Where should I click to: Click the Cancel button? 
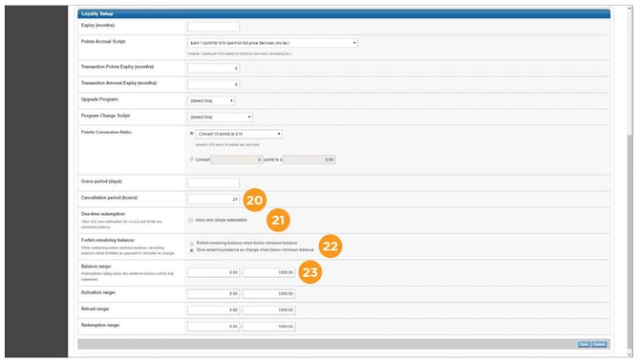coord(599,344)
